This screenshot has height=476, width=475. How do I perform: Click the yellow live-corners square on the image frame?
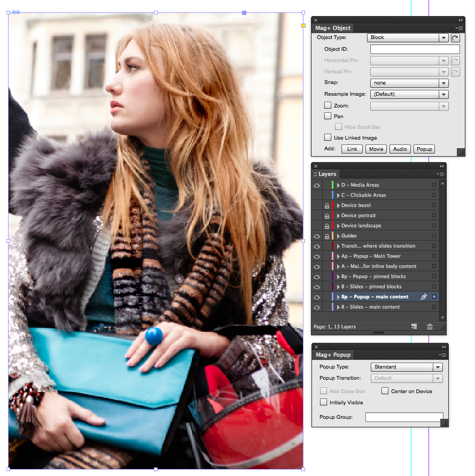tap(303, 26)
